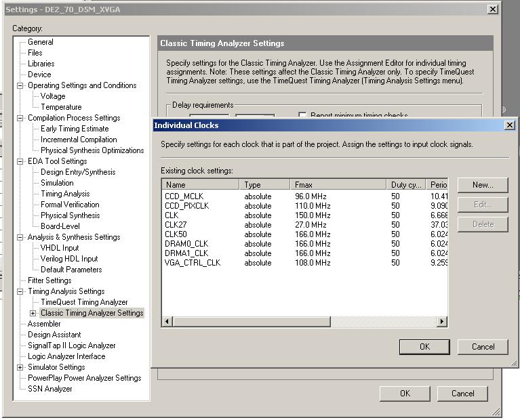The height and width of the screenshot is (420, 520).
Task: Open Logic Analyzer Interface page
Action: [66, 357]
